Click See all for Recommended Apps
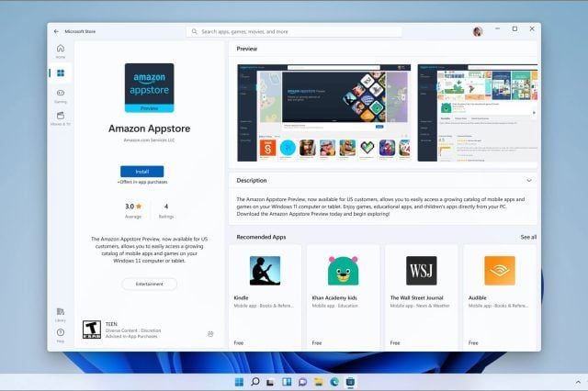The width and height of the screenshot is (588, 391). [528, 237]
